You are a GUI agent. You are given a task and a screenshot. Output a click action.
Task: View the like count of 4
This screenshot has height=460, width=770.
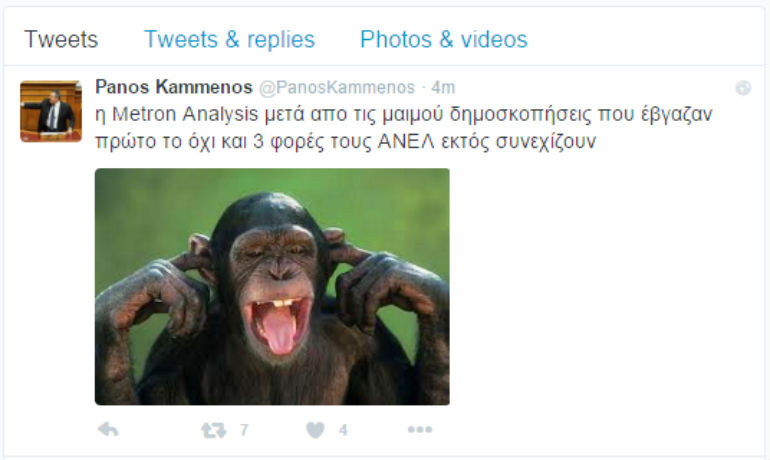click(x=343, y=431)
